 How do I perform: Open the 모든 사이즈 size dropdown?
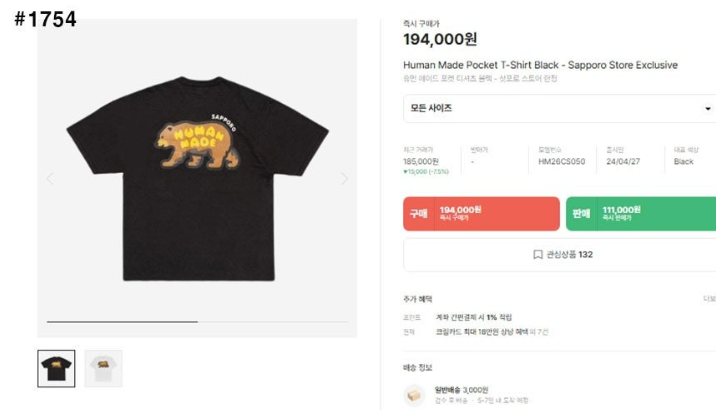559,109
